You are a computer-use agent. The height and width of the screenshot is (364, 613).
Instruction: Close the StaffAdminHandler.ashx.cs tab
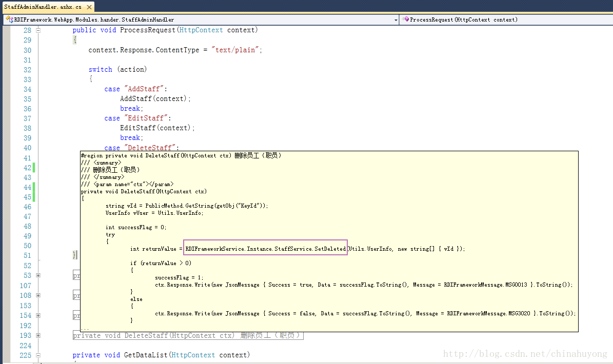click(89, 7)
